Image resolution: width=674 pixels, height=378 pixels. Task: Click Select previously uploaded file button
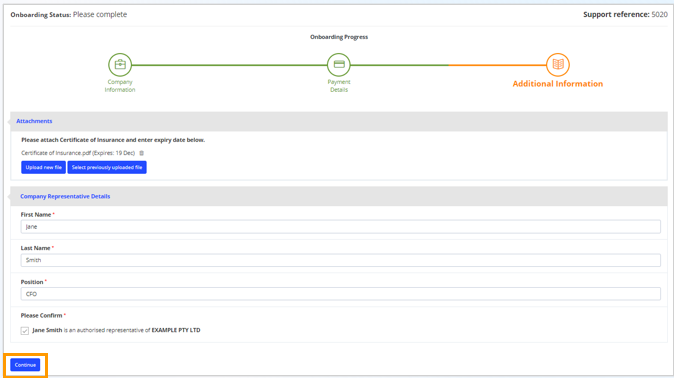coord(107,167)
